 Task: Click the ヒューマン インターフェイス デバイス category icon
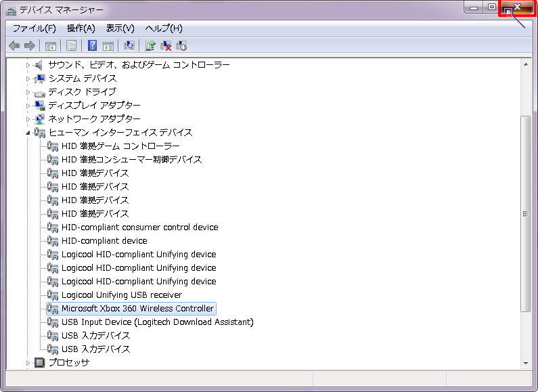coord(39,133)
